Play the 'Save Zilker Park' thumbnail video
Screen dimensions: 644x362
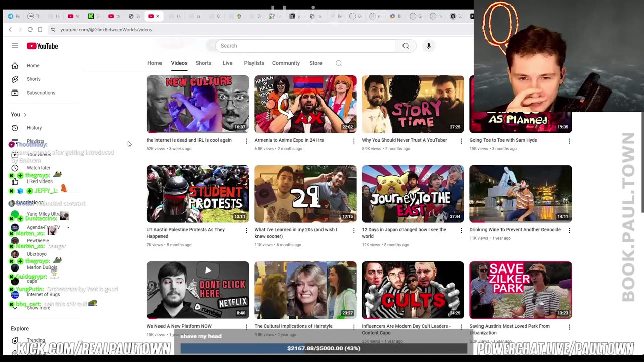click(521, 290)
